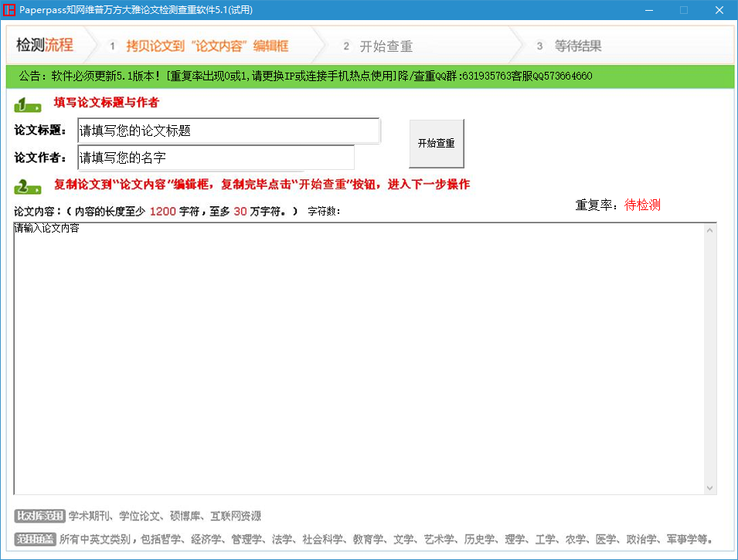Focus the 论文标题 input field
738x560 pixels.
coord(229,131)
